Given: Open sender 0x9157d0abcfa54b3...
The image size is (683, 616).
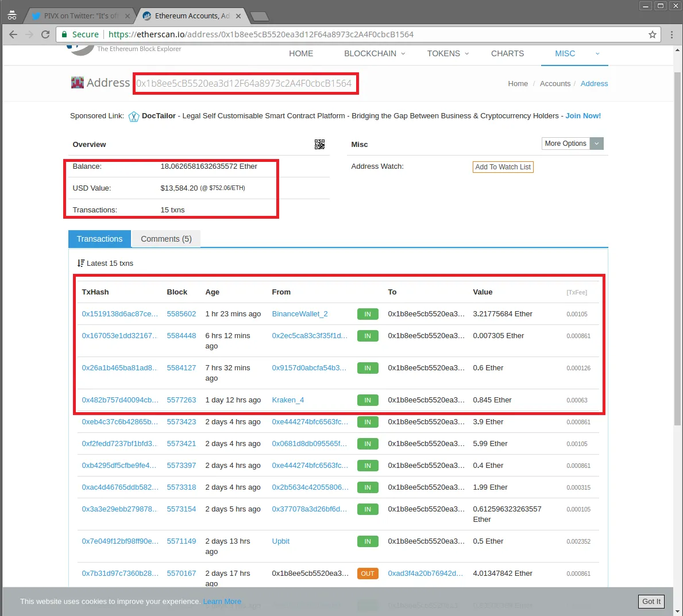Looking at the screenshot, I should pyautogui.click(x=309, y=368).
